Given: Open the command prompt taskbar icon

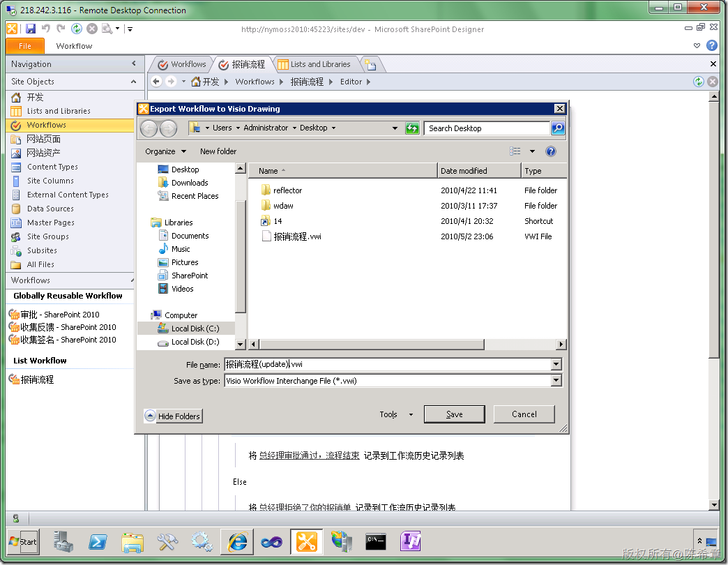Looking at the screenshot, I should pos(376,542).
